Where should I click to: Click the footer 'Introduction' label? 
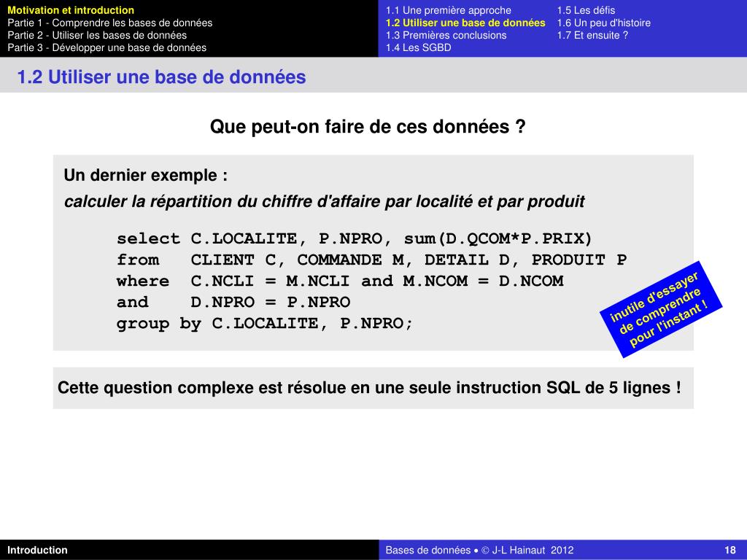click(37, 550)
